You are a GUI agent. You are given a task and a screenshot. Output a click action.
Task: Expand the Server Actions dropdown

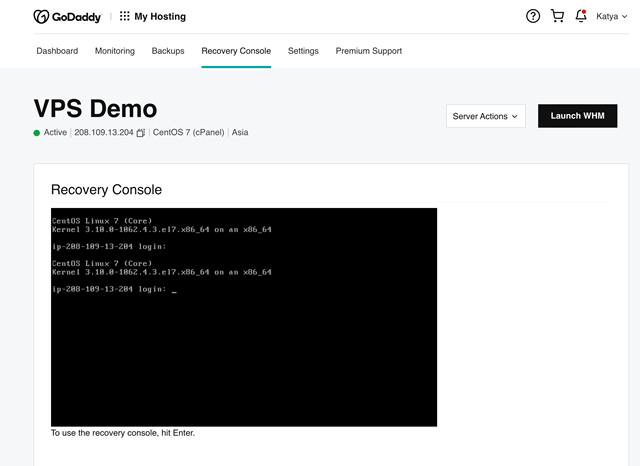coord(486,116)
